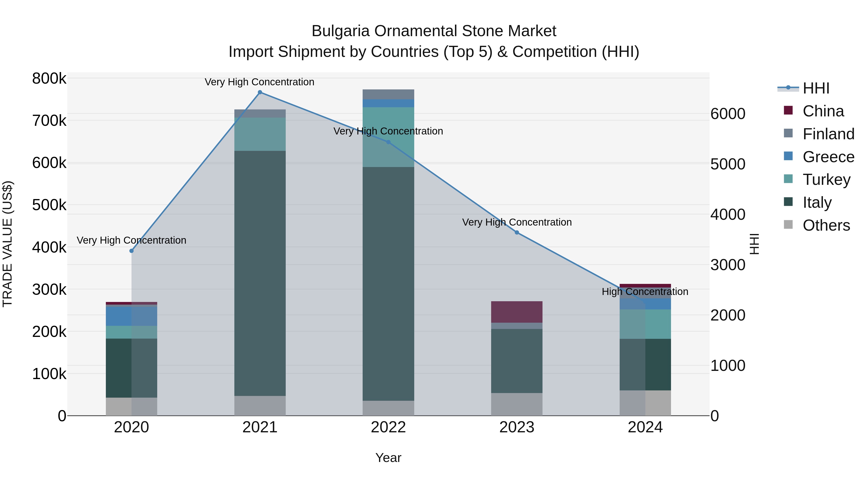Select the Turkey segment of the 2024 bar
The width and height of the screenshot is (868, 488).
coord(645,324)
